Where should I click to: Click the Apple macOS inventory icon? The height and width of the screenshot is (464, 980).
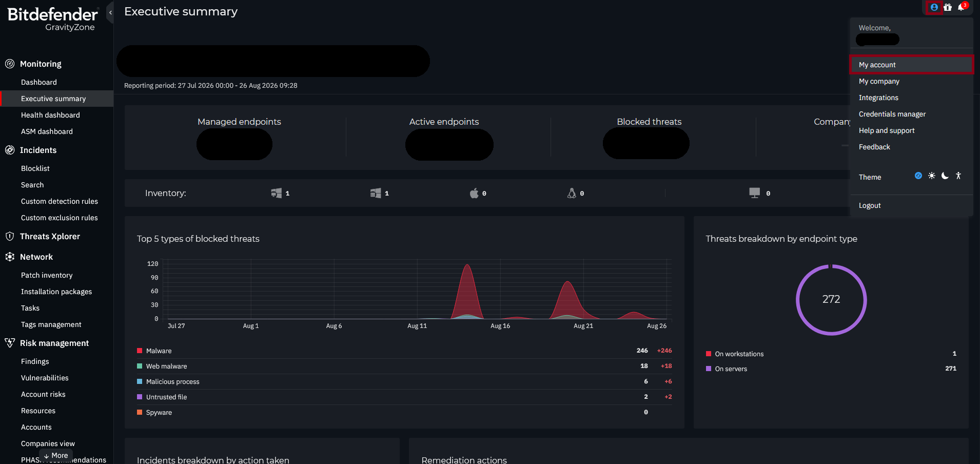tap(474, 193)
